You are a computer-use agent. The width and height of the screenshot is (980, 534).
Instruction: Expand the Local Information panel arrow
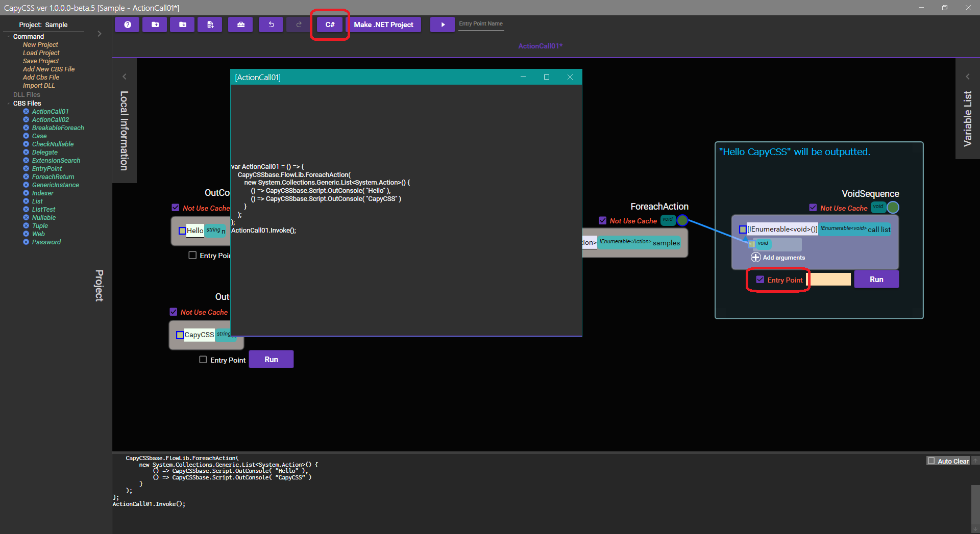(x=124, y=77)
